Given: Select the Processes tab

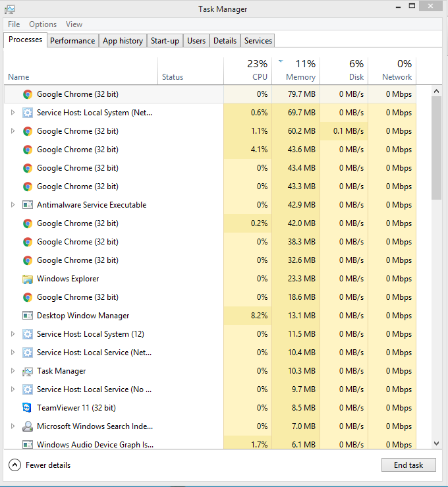Looking at the screenshot, I should (25, 40).
